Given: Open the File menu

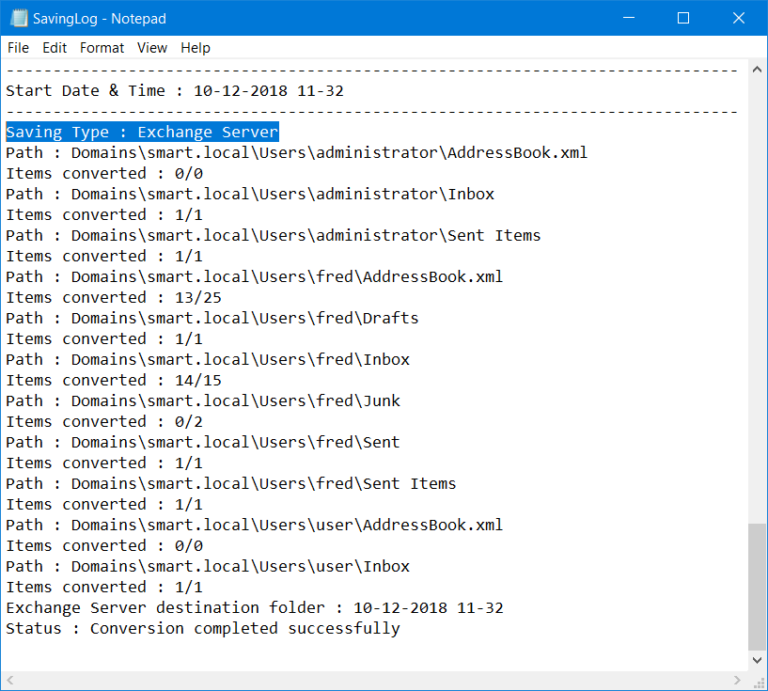Looking at the screenshot, I should (18, 48).
